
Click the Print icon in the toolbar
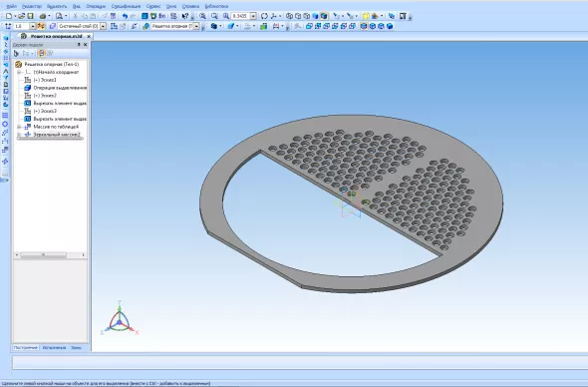(43, 16)
